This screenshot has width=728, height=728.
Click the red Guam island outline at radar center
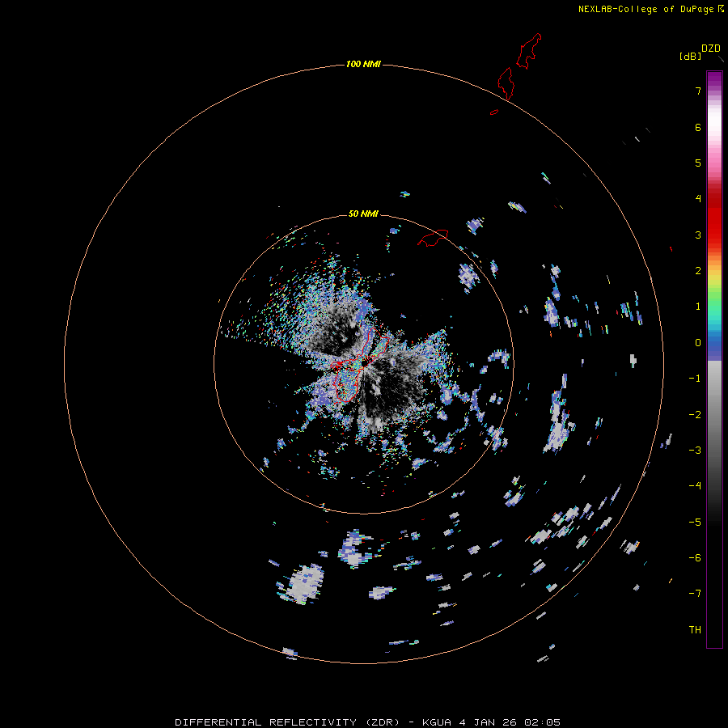click(360, 365)
